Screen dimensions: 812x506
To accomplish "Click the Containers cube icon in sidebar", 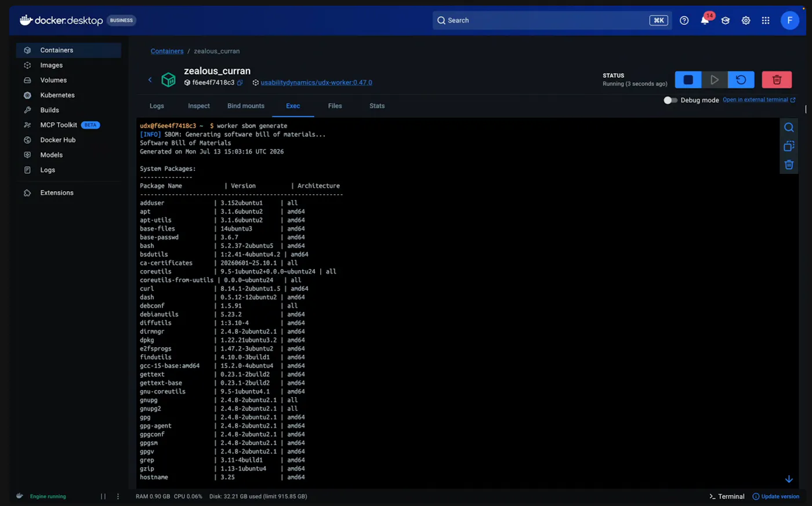I will [x=27, y=50].
